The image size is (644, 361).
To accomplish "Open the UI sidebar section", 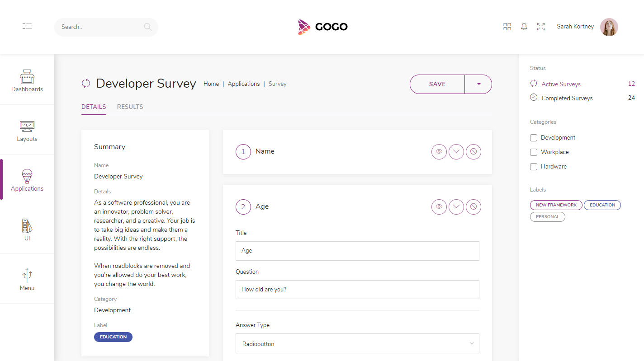I will pos(27,230).
